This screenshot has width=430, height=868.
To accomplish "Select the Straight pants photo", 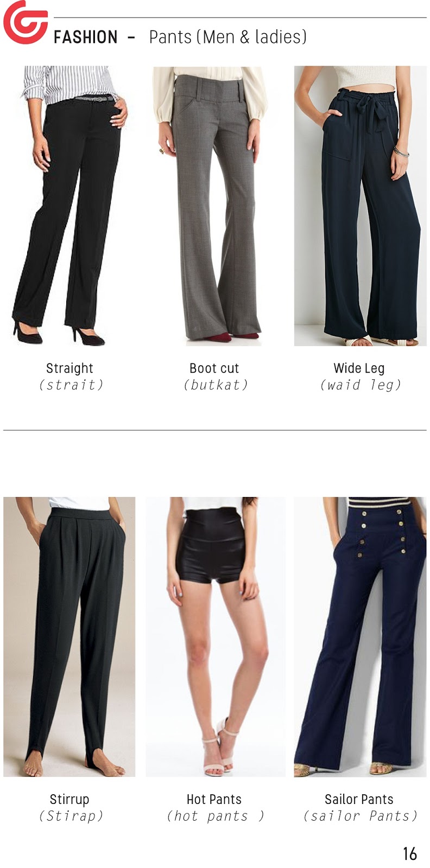I will pyautogui.click(x=69, y=206).
